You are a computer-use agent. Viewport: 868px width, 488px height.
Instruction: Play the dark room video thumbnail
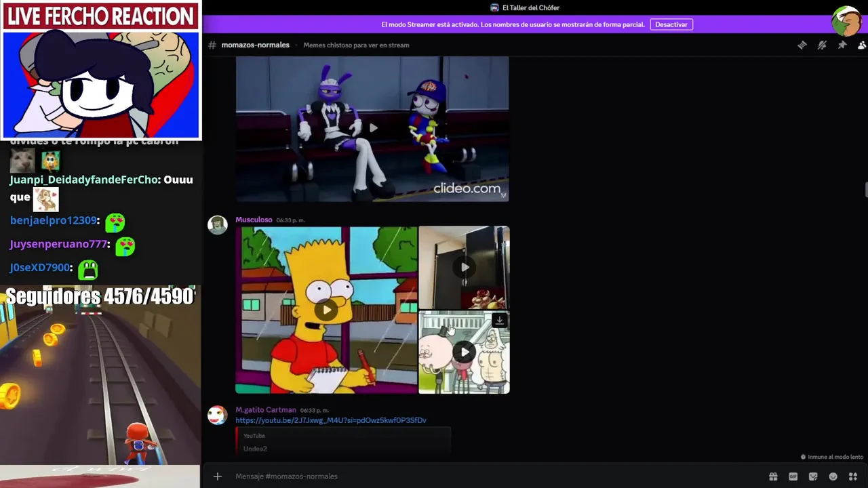pyautogui.click(x=464, y=267)
